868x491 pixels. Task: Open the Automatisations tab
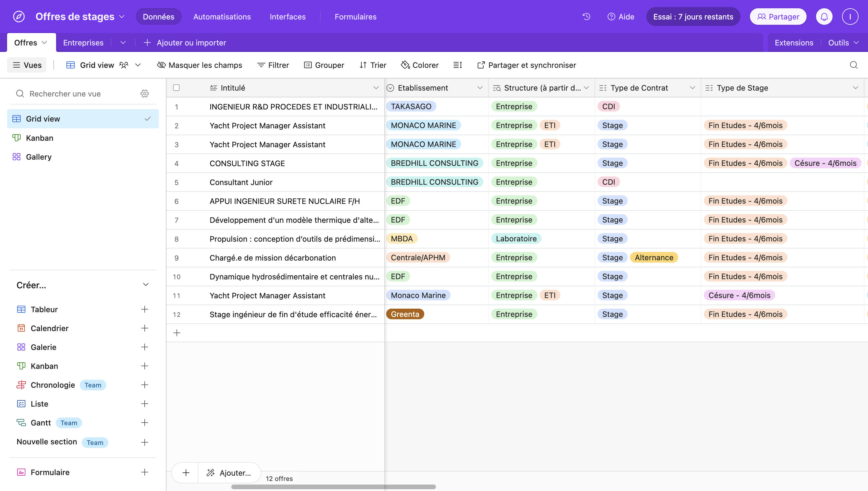222,17
